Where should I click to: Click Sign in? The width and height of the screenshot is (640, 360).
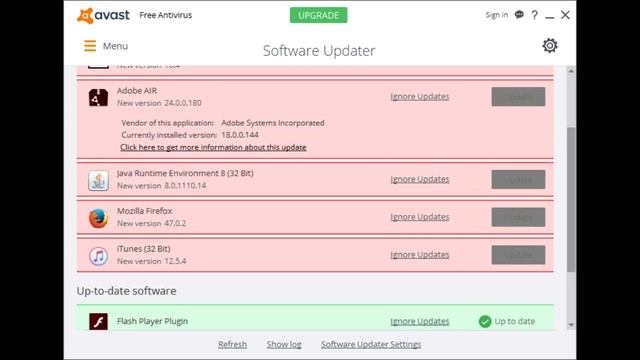point(496,15)
